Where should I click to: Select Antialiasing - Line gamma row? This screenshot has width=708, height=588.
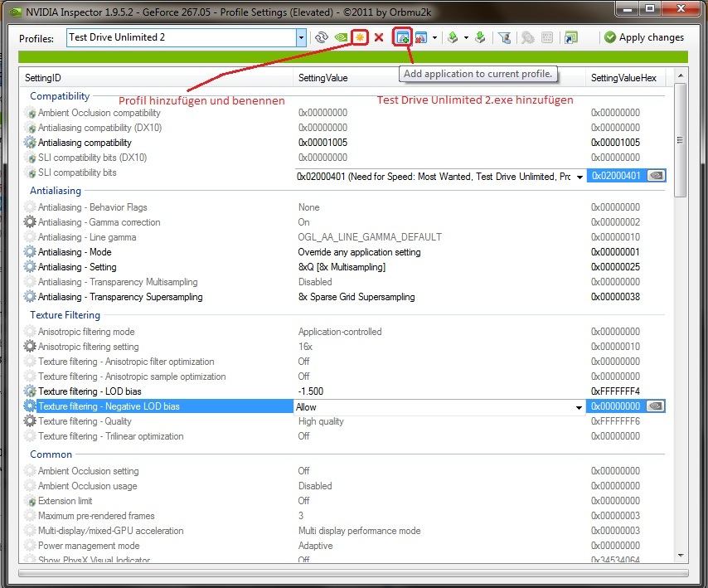346,236
